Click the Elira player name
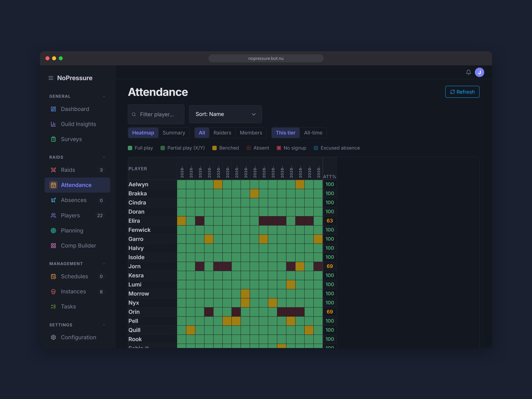 click(x=134, y=221)
